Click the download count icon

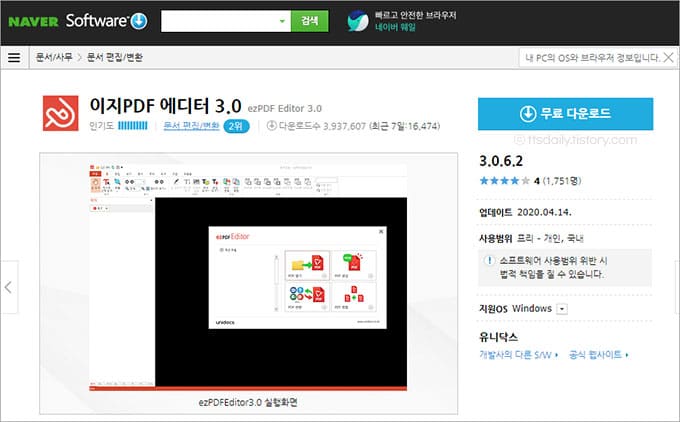click(x=271, y=126)
